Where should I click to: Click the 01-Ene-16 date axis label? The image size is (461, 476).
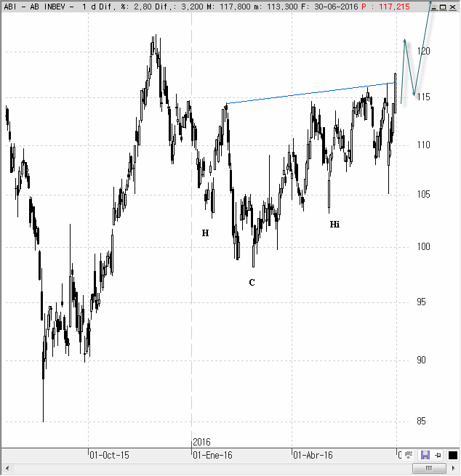tap(212, 455)
